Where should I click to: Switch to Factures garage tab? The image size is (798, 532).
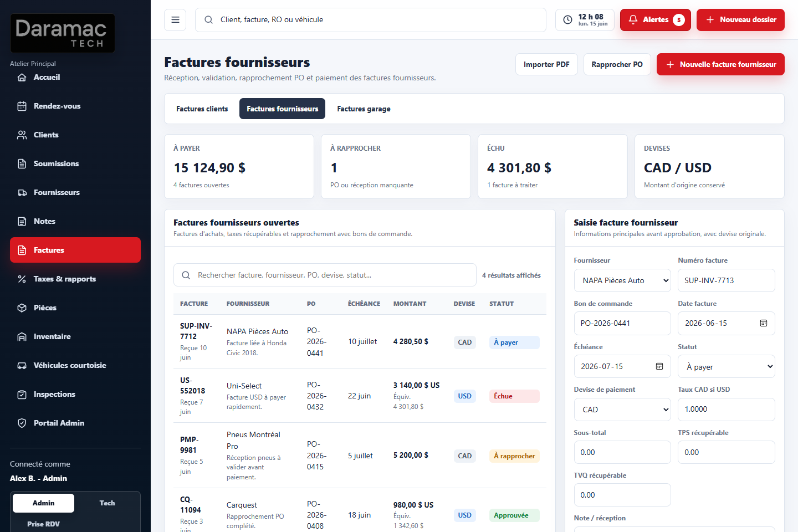(364, 109)
